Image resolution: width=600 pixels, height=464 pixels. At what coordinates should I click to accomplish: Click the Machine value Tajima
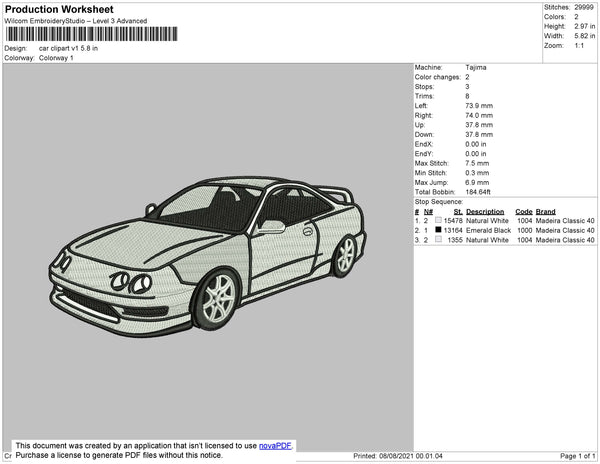point(477,68)
